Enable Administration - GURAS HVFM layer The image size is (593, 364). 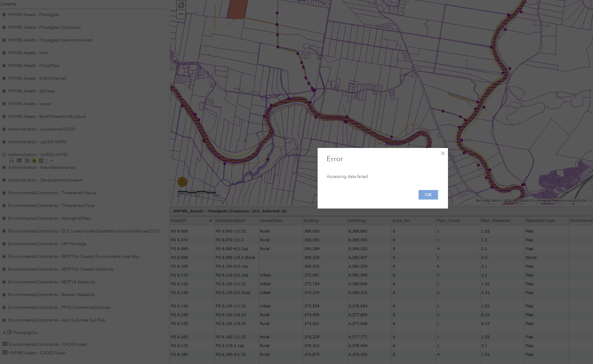pyautogui.click(x=4, y=155)
